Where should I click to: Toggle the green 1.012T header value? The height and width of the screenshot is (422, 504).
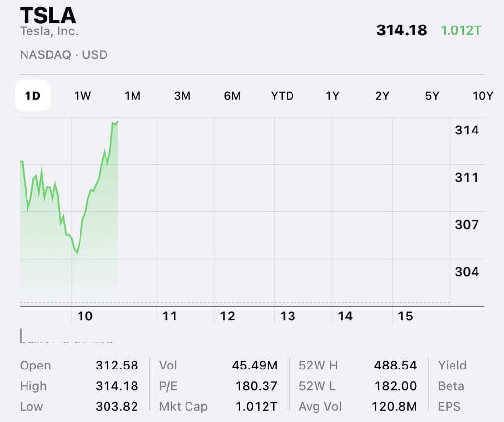pyautogui.click(x=461, y=30)
